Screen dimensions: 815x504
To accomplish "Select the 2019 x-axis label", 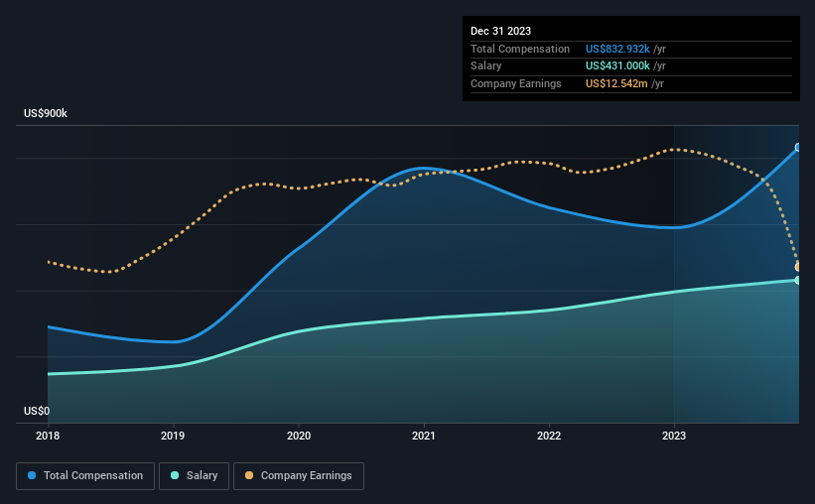I will (x=173, y=436).
